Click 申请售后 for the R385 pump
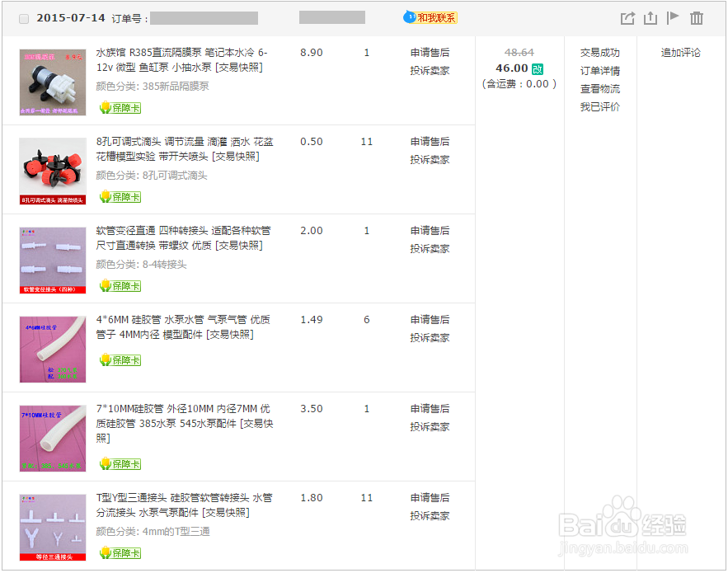728x573 pixels. click(x=430, y=53)
